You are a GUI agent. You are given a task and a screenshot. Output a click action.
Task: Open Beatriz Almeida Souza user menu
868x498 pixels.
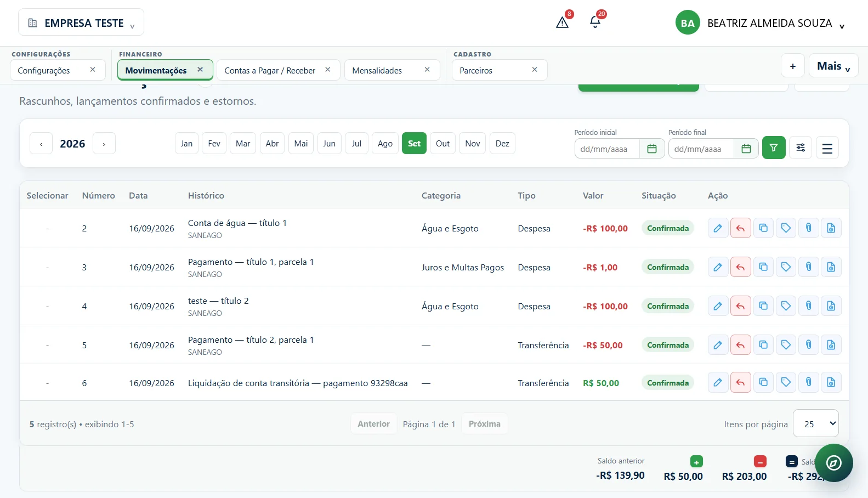(x=760, y=23)
